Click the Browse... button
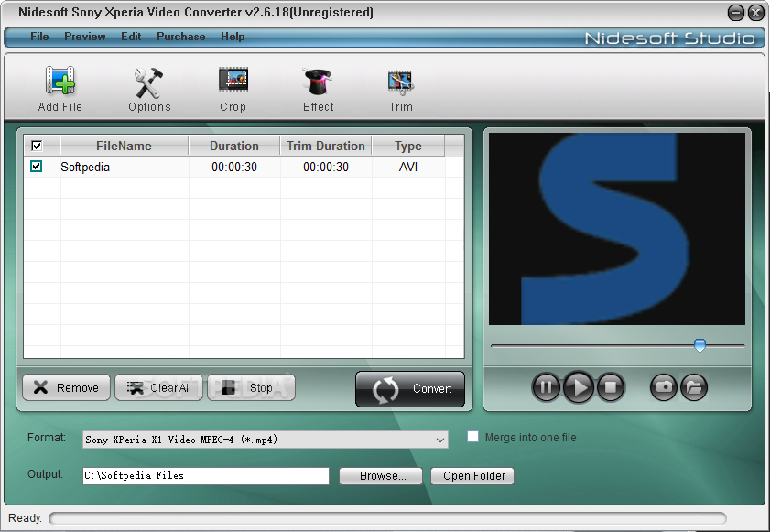The height and width of the screenshot is (532, 770). [x=381, y=476]
